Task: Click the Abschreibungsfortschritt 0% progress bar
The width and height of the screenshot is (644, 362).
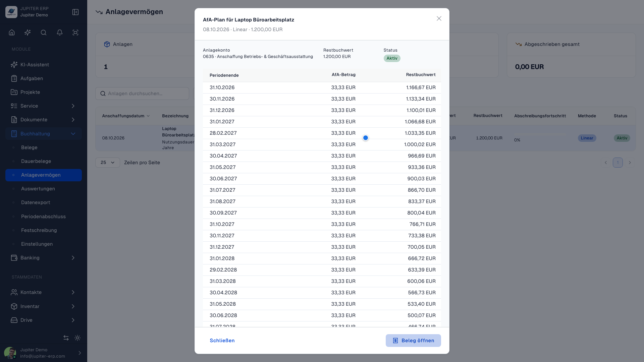Action: coord(540,135)
